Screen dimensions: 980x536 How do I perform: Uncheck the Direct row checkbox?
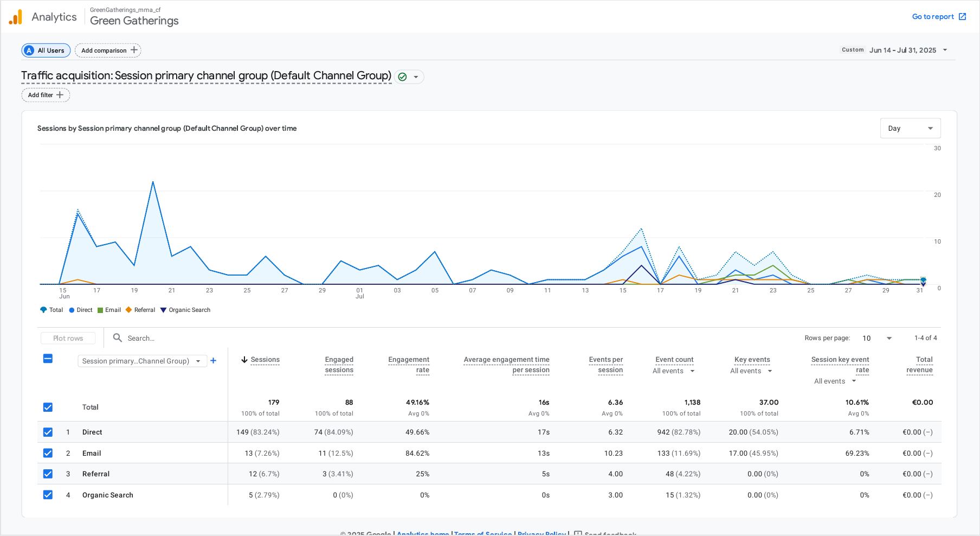(48, 432)
